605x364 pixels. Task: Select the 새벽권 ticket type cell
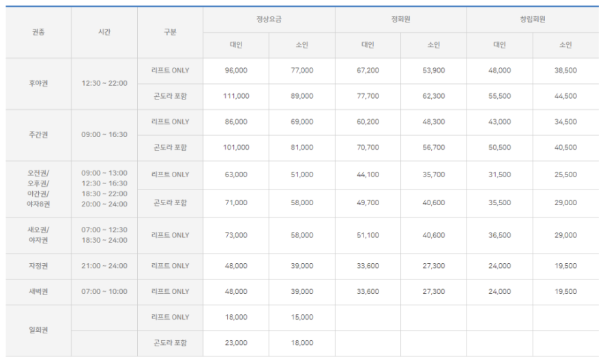click(38, 292)
